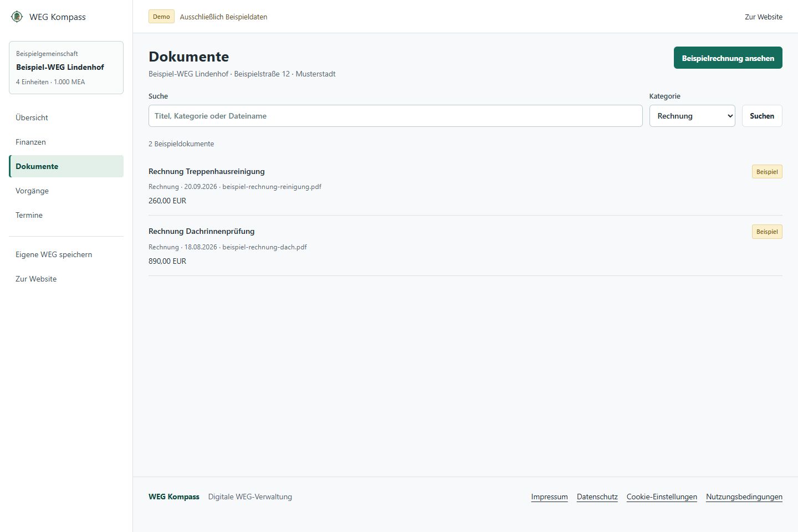Select Dokumente in sidebar navigation
Image resolution: width=798 pixels, height=532 pixels.
66,166
